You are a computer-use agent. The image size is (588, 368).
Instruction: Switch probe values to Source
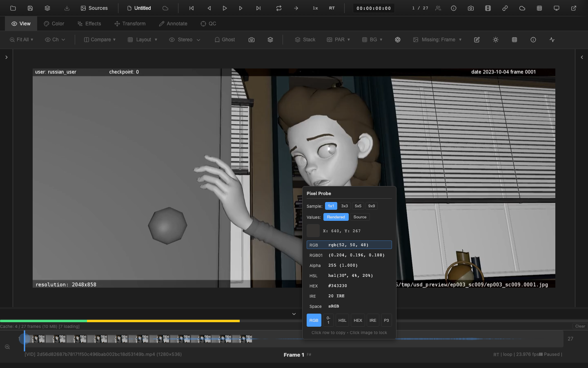pyautogui.click(x=360, y=217)
